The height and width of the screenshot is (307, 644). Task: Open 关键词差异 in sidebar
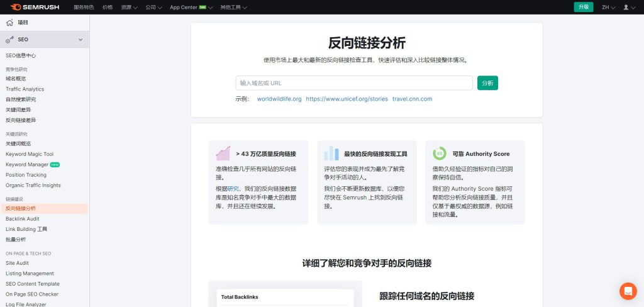[x=18, y=109]
